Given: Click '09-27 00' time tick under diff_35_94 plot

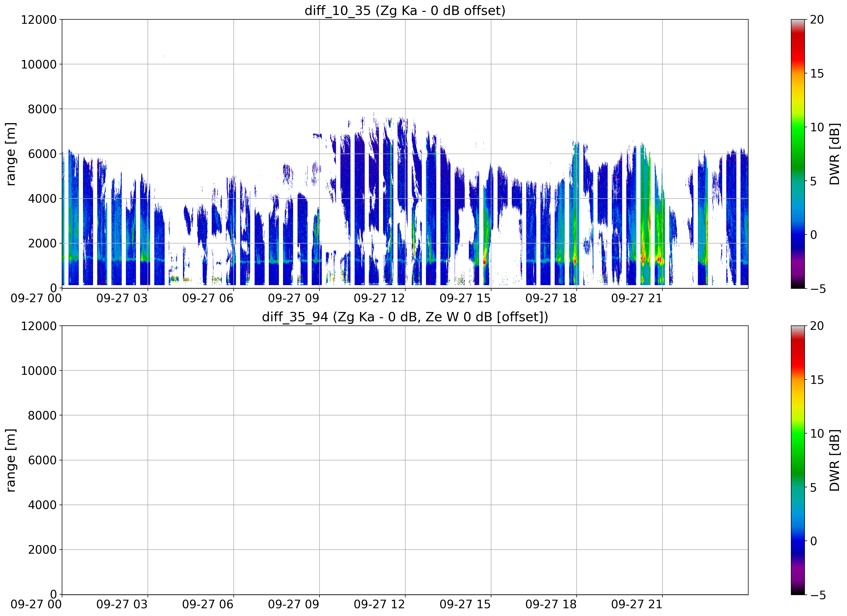Looking at the screenshot, I should click(x=36, y=605).
